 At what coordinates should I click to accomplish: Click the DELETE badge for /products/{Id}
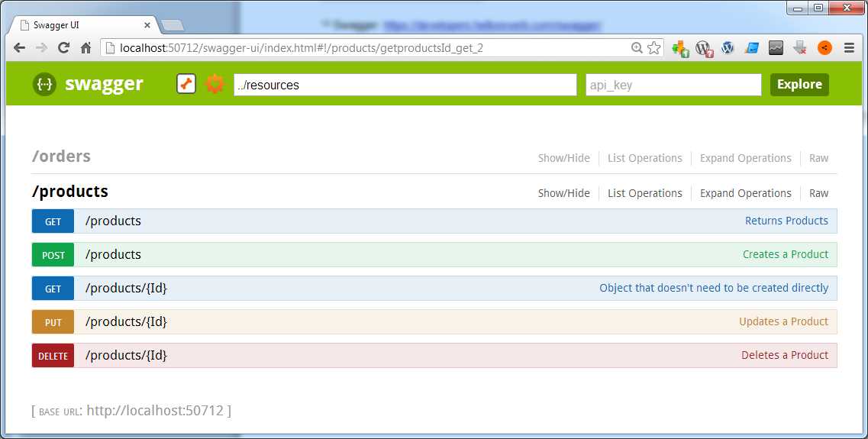(53, 356)
